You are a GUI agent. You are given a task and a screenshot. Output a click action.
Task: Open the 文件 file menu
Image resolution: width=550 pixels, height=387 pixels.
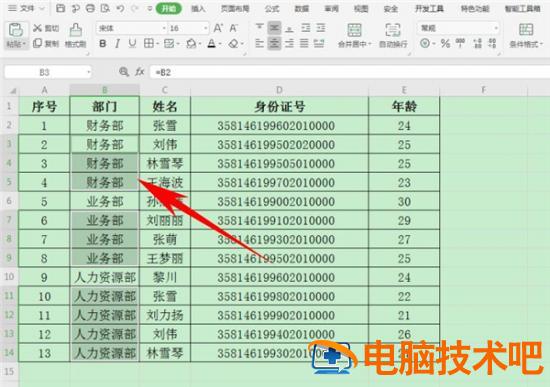point(26,8)
